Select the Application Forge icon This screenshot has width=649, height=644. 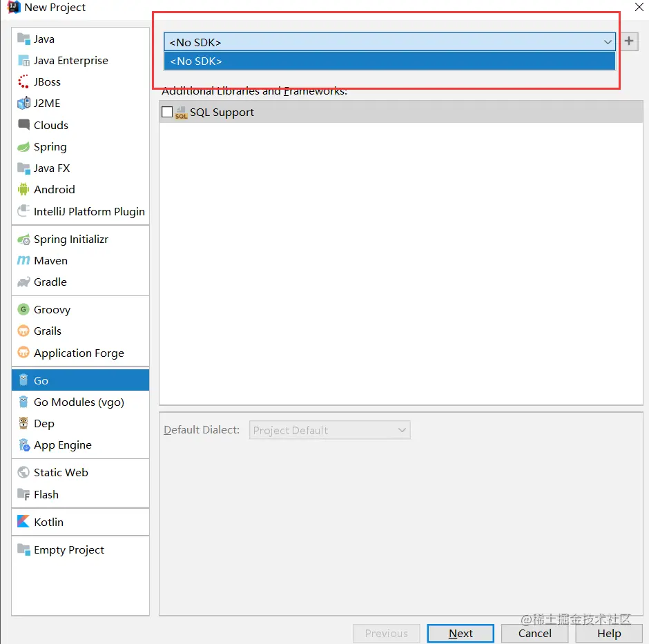(x=23, y=353)
